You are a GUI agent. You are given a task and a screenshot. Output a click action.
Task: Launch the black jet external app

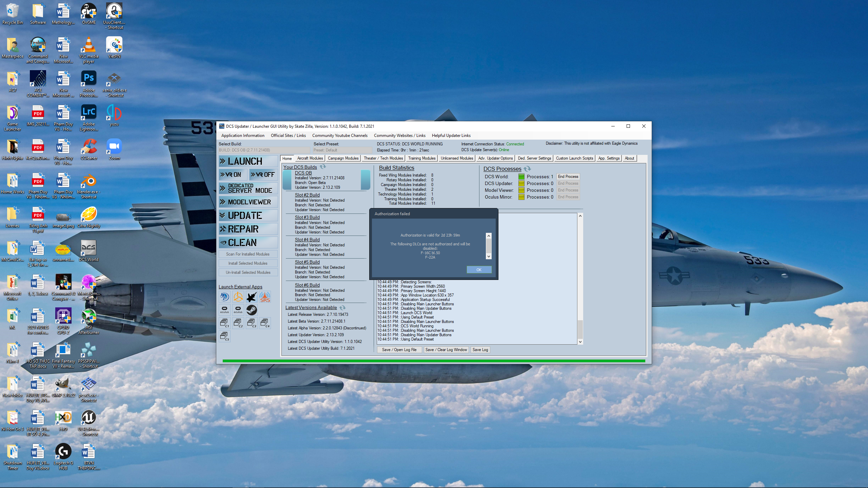coord(252,297)
